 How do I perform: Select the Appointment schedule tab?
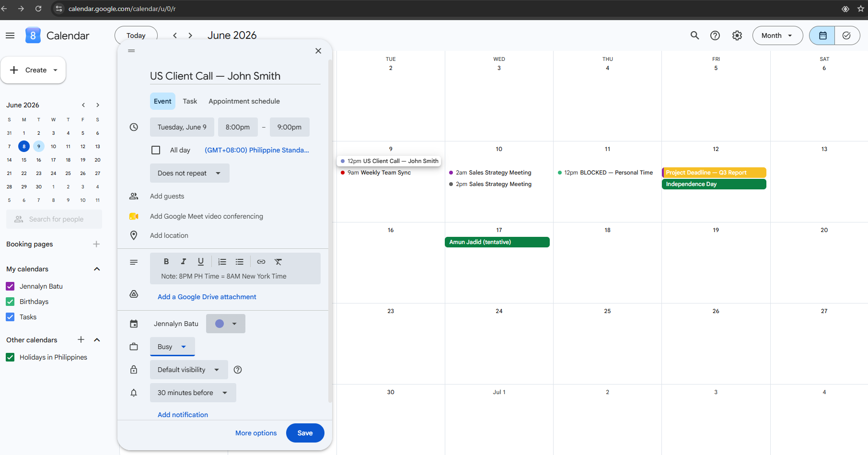pyautogui.click(x=244, y=101)
